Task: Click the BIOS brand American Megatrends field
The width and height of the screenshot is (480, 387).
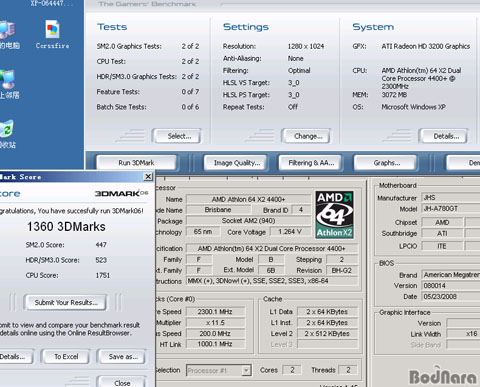Action: (x=451, y=275)
